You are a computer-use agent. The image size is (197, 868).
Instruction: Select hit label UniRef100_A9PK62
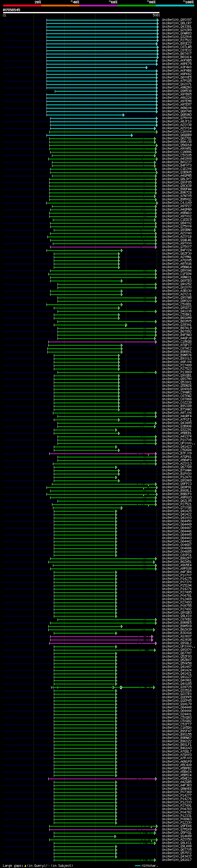click(177, 74)
